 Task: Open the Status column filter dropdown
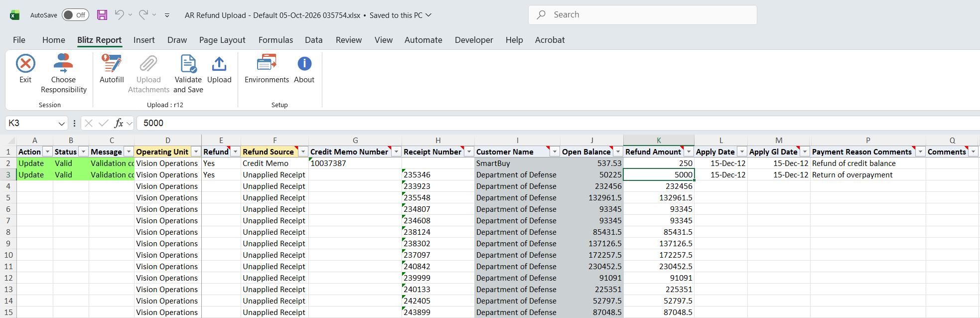83,152
